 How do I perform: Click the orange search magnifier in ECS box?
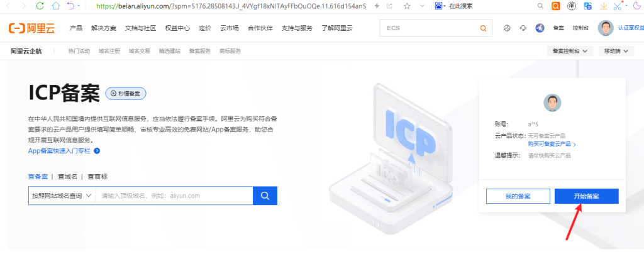pos(484,28)
